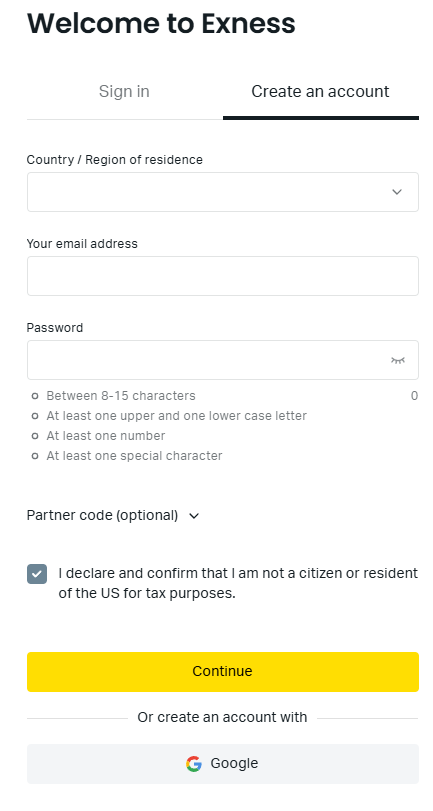Click the chevron beside Partner code

[x=194, y=516]
